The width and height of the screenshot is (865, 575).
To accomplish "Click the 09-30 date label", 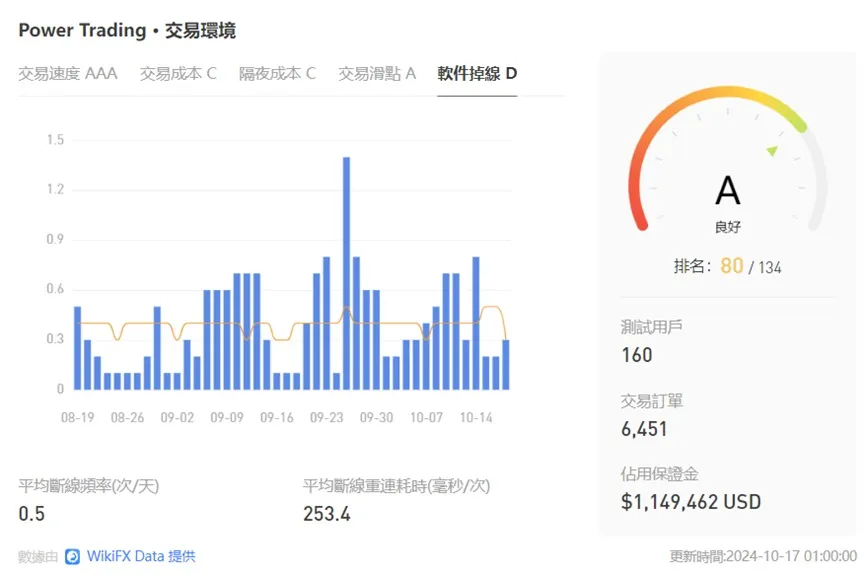I will (376, 418).
